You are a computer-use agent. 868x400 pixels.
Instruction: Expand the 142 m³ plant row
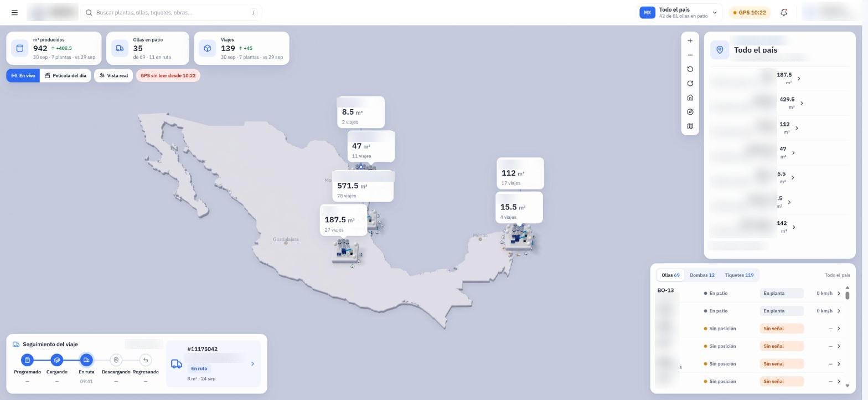(794, 227)
